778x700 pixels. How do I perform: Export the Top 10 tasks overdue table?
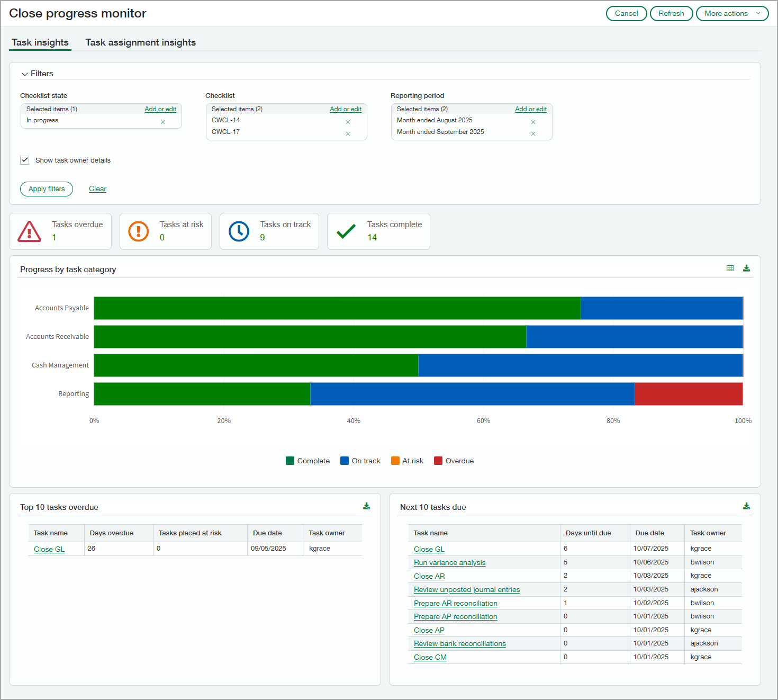click(x=366, y=506)
